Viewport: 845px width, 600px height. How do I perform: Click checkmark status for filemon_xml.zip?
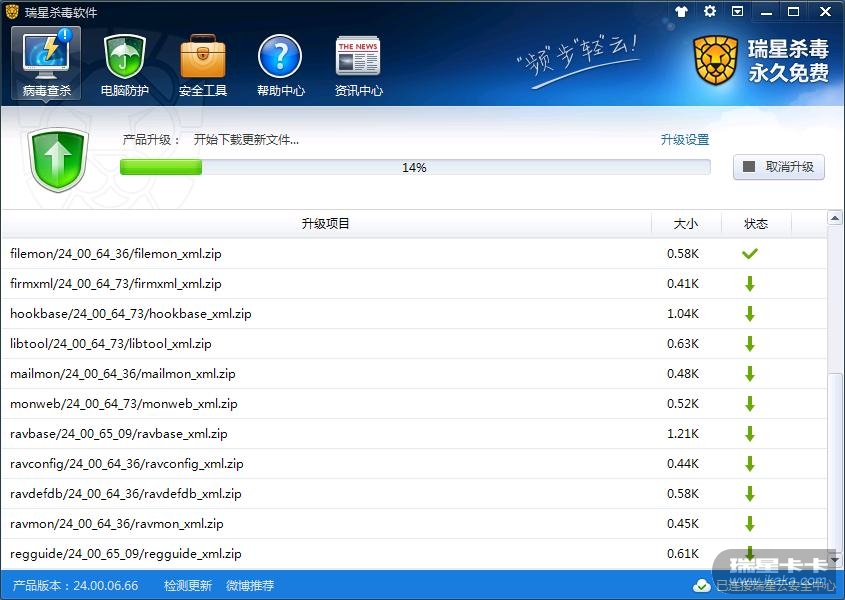(x=750, y=253)
